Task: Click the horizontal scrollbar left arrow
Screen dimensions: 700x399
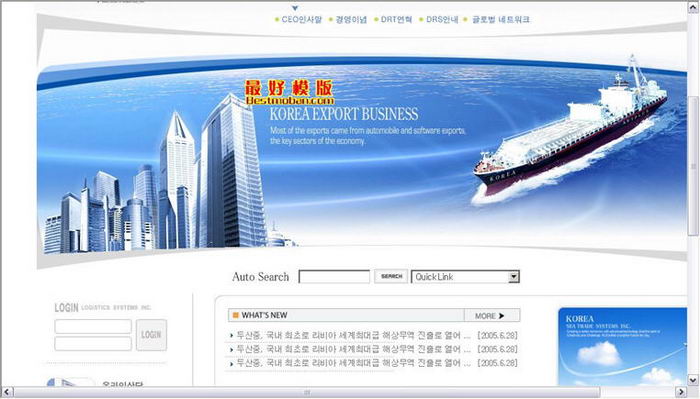Action: click(x=7, y=392)
